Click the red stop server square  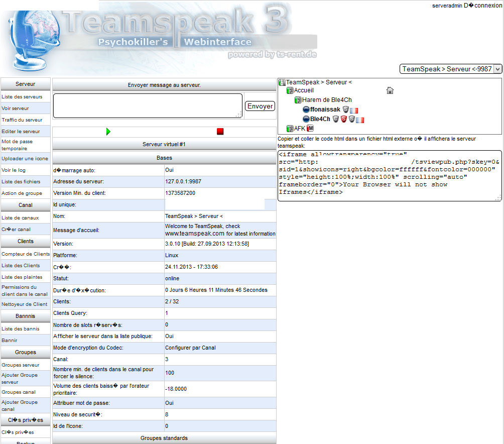220,132
